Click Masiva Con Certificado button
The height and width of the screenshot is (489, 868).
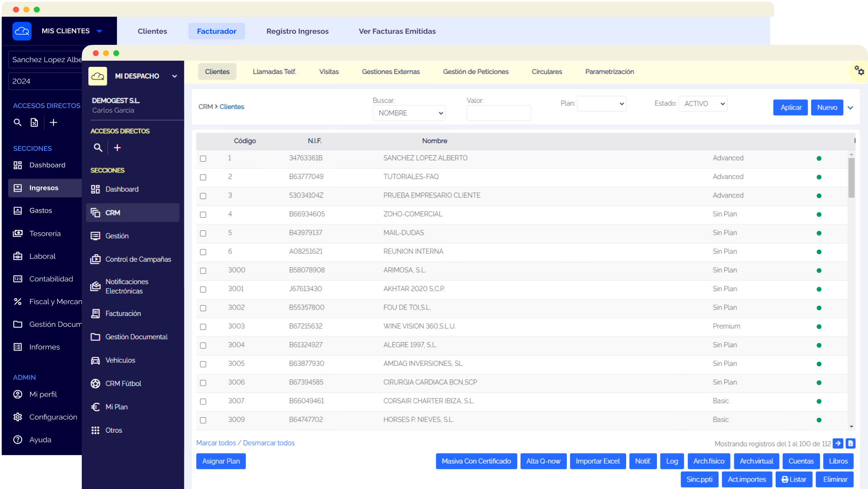tap(476, 461)
